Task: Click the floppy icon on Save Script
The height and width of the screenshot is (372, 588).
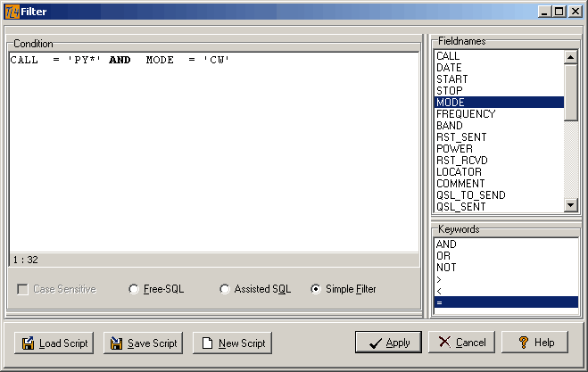Action: click(116, 343)
